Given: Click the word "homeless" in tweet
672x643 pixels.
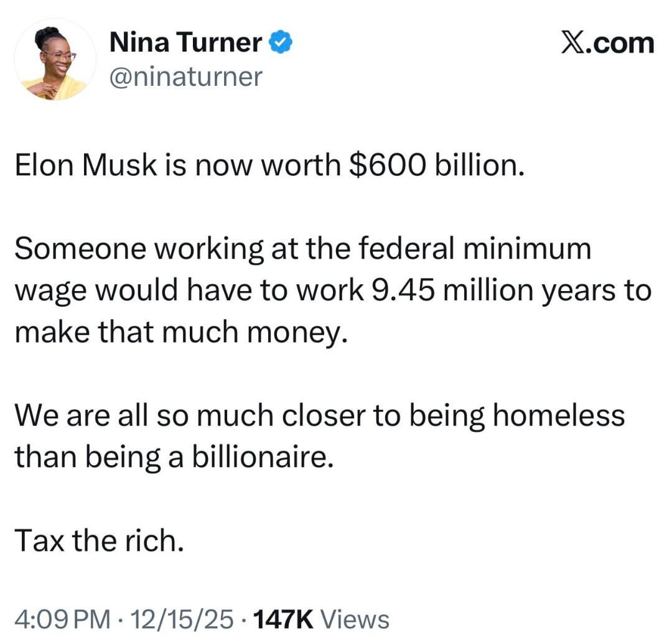Looking at the screenshot, I should (558, 415).
